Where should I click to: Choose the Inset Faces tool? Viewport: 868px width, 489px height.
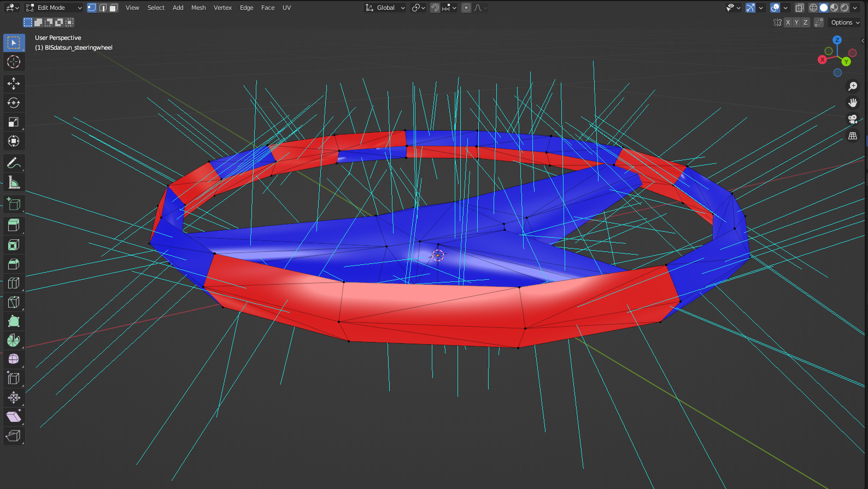[14, 245]
